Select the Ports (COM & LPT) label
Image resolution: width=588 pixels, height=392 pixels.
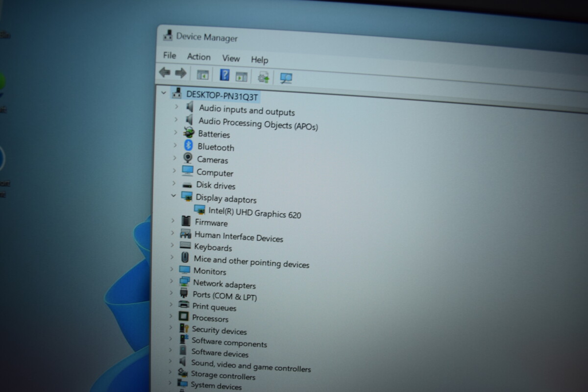pyautogui.click(x=224, y=295)
